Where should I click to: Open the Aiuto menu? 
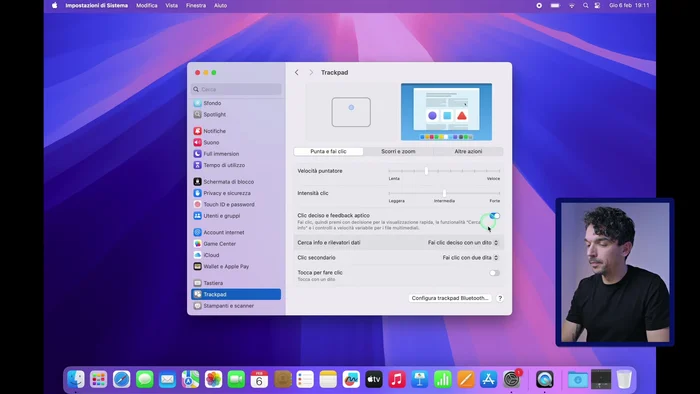[x=220, y=5]
